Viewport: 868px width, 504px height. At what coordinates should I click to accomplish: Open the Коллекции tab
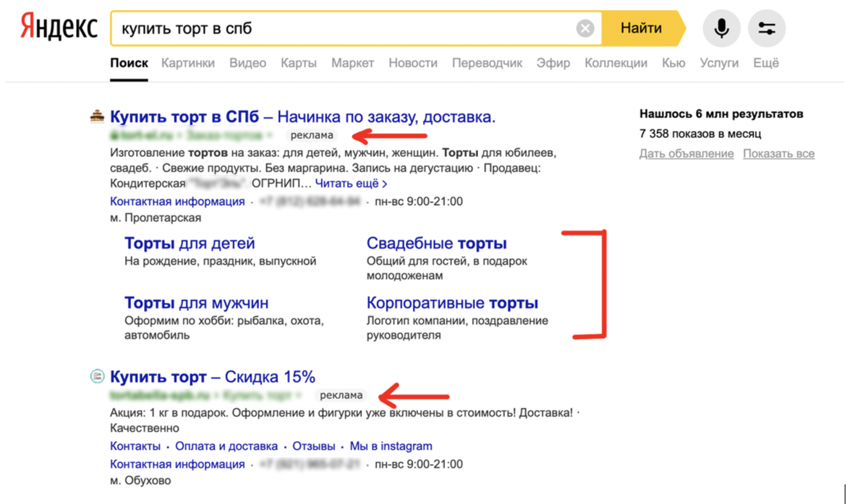click(616, 63)
